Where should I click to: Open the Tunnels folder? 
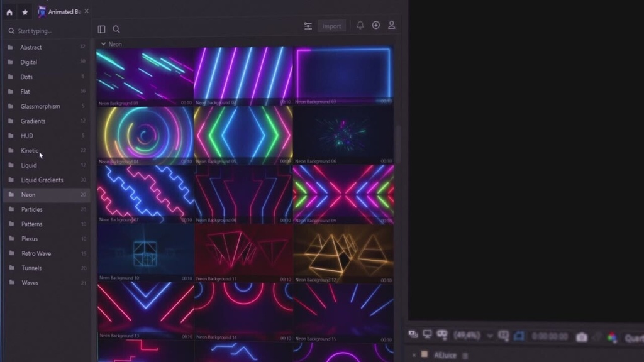click(47, 268)
